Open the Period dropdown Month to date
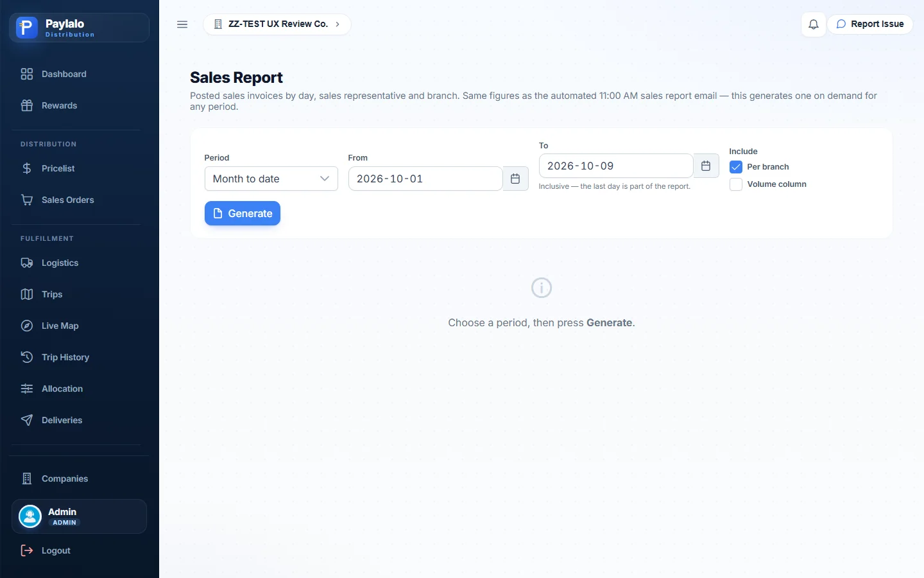Image resolution: width=924 pixels, height=578 pixels. pyautogui.click(x=271, y=179)
